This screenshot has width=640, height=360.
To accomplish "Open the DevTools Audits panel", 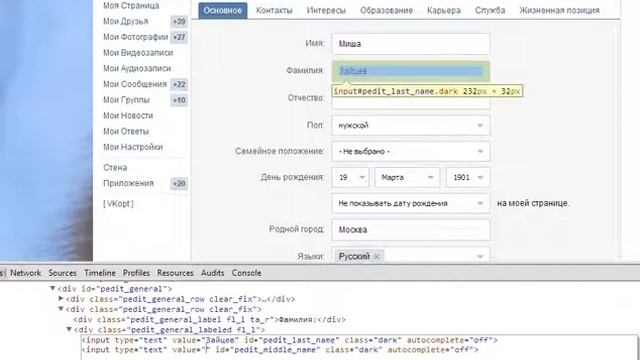I will pos(213,273).
